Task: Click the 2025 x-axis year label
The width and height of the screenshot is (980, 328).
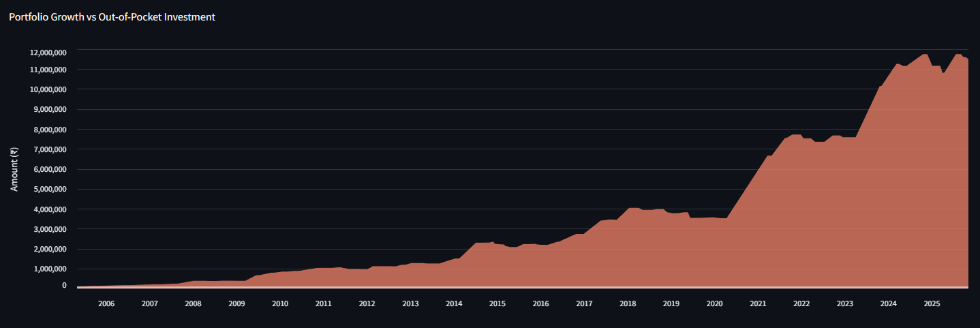Action: 932,304
